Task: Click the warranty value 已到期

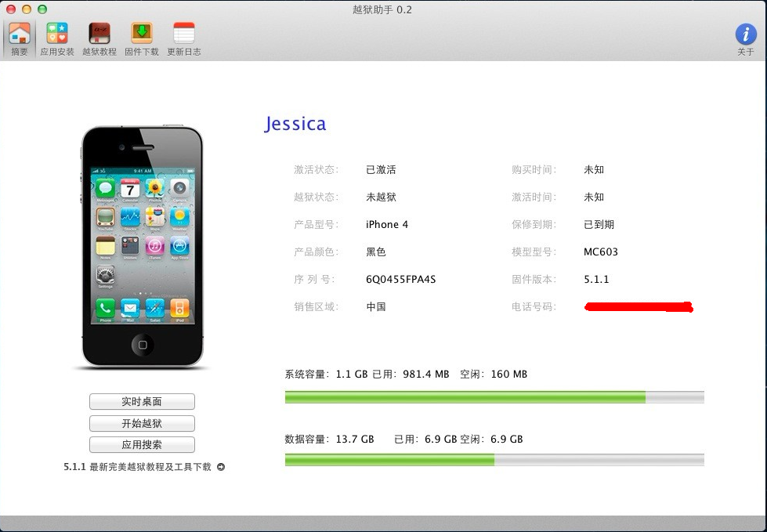Action: [x=599, y=224]
